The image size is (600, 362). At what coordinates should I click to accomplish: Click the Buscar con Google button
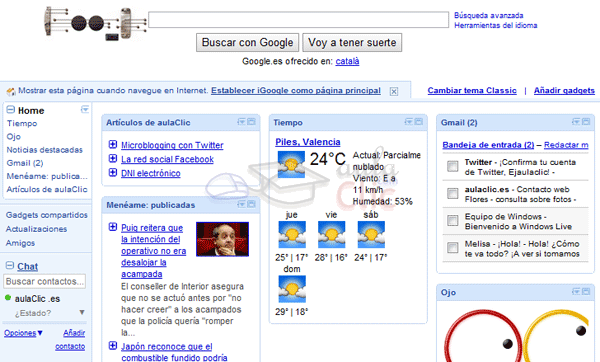click(248, 42)
